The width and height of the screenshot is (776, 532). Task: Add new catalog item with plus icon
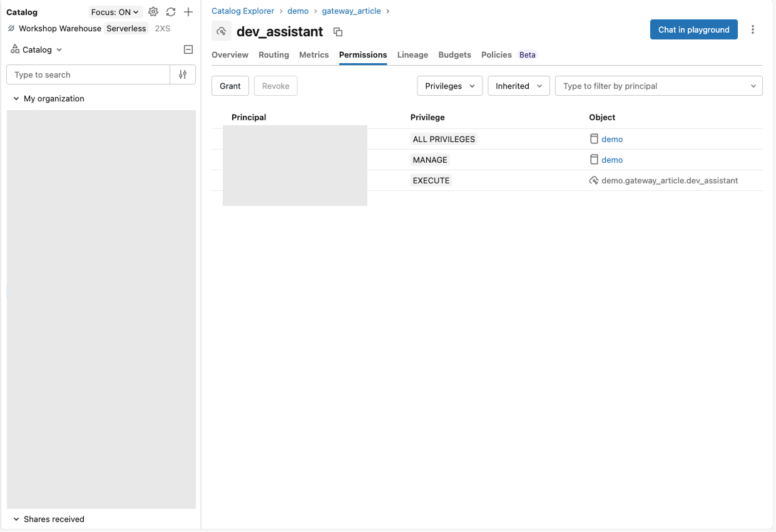[188, 12]
